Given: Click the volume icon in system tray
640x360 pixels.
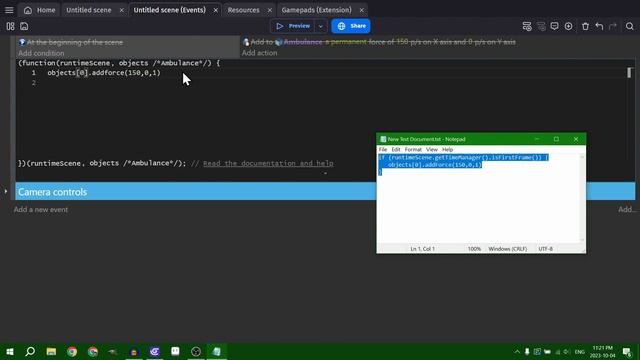Looking at the screenshot, I should [567, 352].
